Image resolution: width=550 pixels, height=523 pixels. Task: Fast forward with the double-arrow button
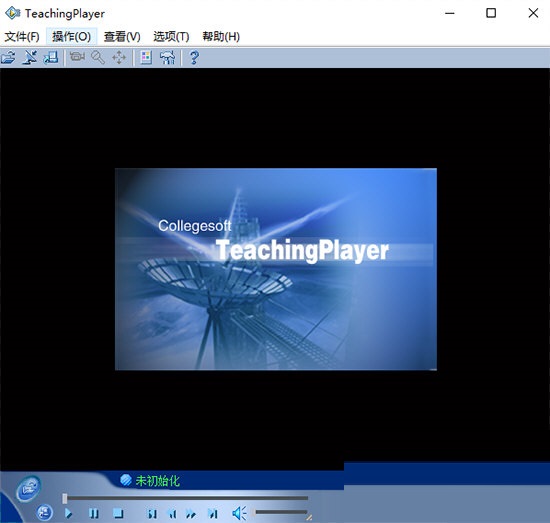click(191, 514)
